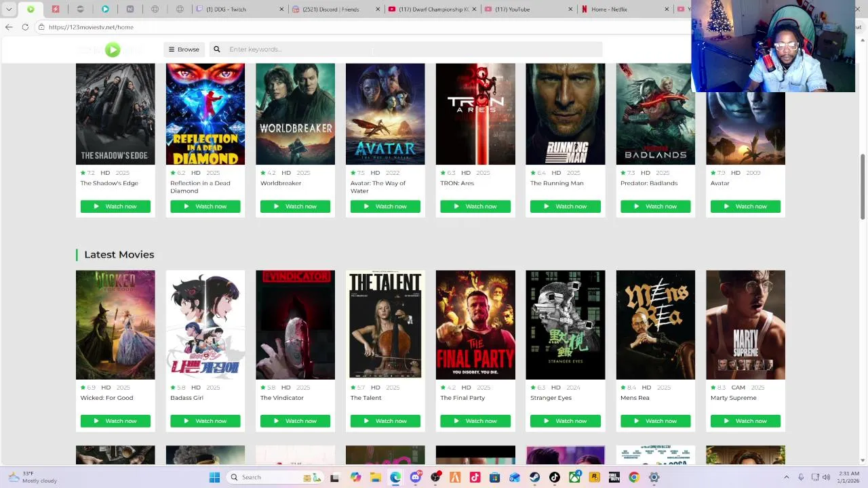Image resolution: width=868 pixels, height=488 pixels.
Task: Click the Reflection in a Dead Diamond title link
Action: click(x=200, y=187)
